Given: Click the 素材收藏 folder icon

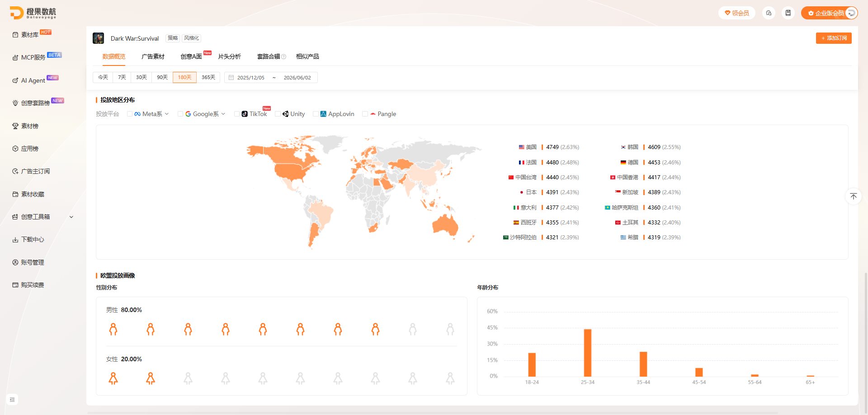Looking at the screenshot, I should [x=15, y=194].
